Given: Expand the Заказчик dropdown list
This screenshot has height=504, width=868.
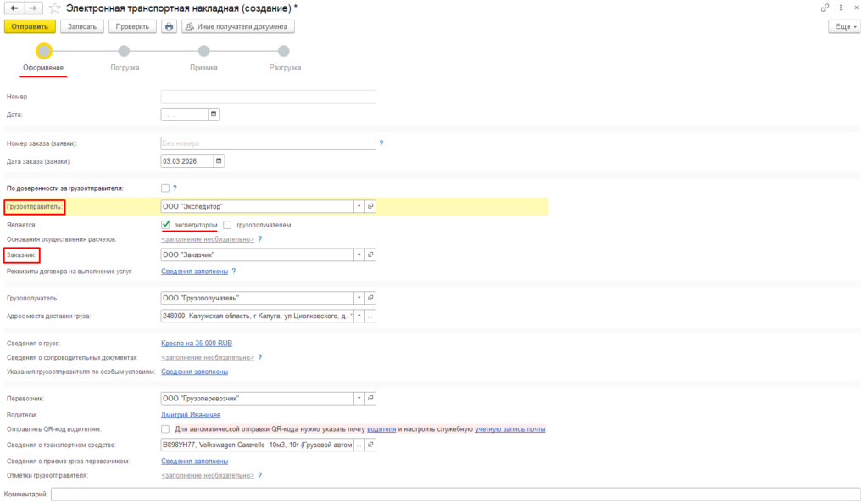Looking at the screenshot, I should [359, 255].
